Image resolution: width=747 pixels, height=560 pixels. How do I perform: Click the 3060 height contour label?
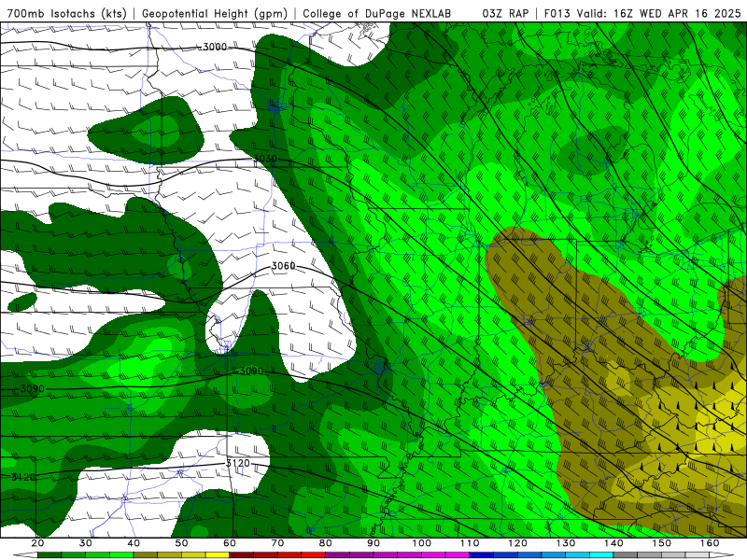coord(284,266)
